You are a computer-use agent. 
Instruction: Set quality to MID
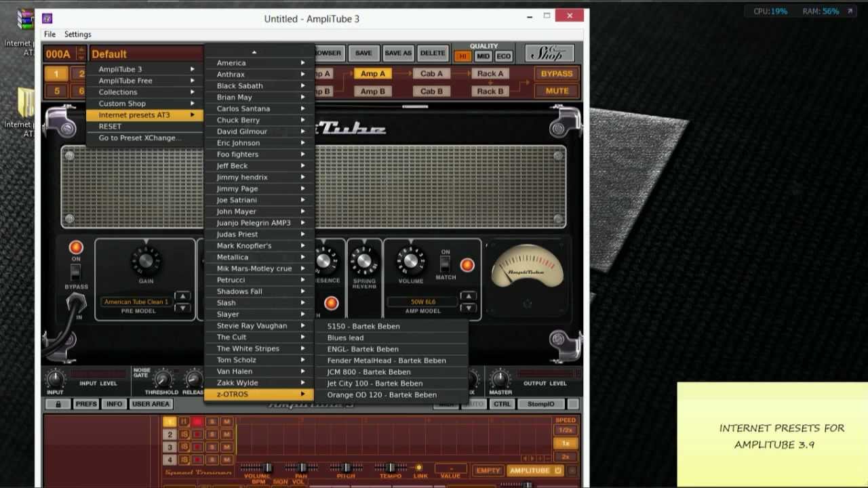coord(483,56)
